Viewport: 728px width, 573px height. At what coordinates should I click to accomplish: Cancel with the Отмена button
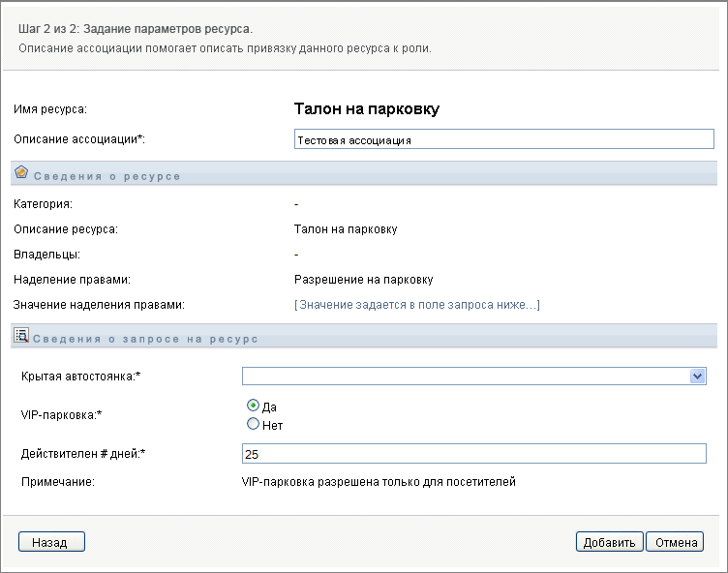click(676, 542)
